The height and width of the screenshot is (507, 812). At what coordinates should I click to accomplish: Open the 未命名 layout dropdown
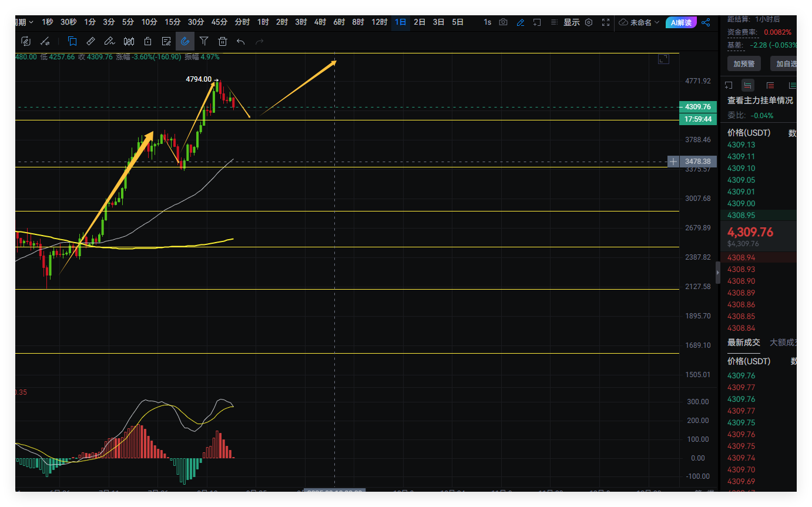tap(639, 22)
